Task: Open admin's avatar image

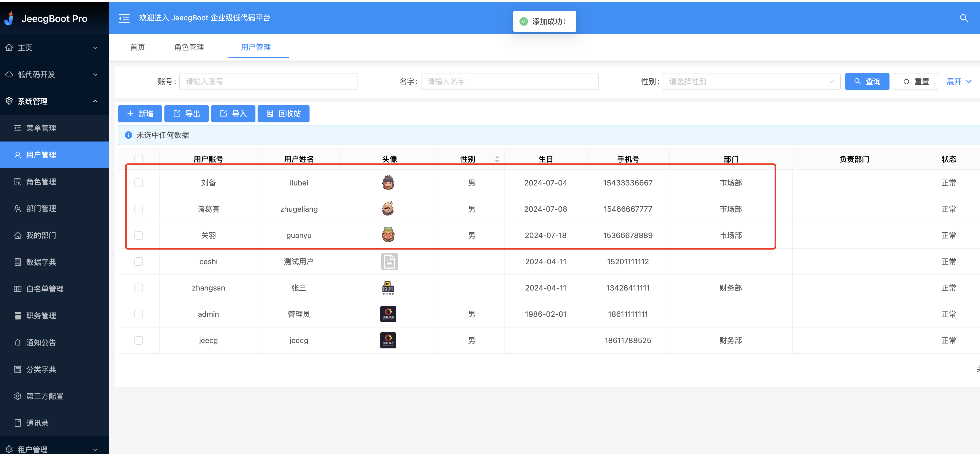Action: [388, 314]
